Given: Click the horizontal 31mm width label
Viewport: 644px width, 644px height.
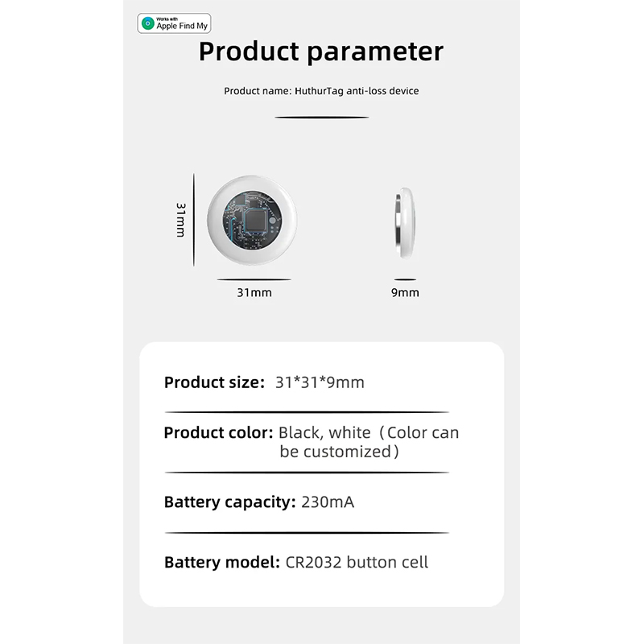Looking at the screenshot, I should pyautogui.click(x=254, y=292).
